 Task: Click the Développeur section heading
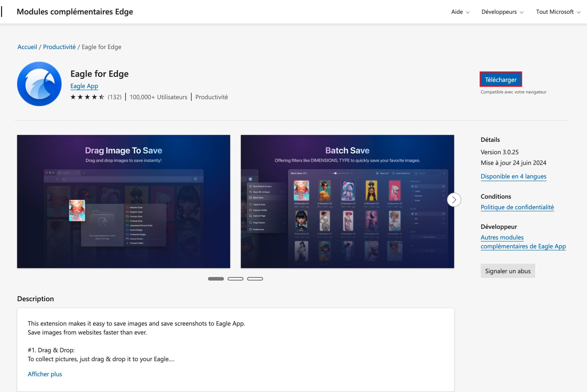tap(499, 227)
